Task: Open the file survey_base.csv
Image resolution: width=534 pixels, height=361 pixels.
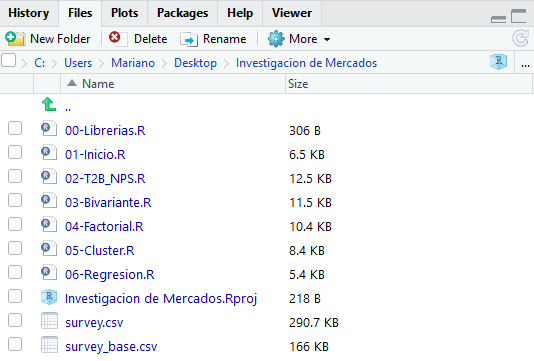Action: (111, 347)
